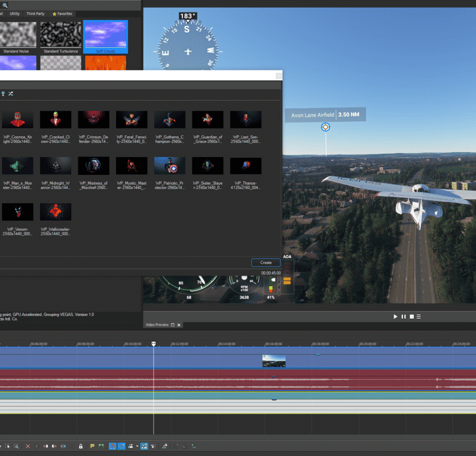
Task: Toggle Ignore Event Grouping icon
Action: pos(153,446)
